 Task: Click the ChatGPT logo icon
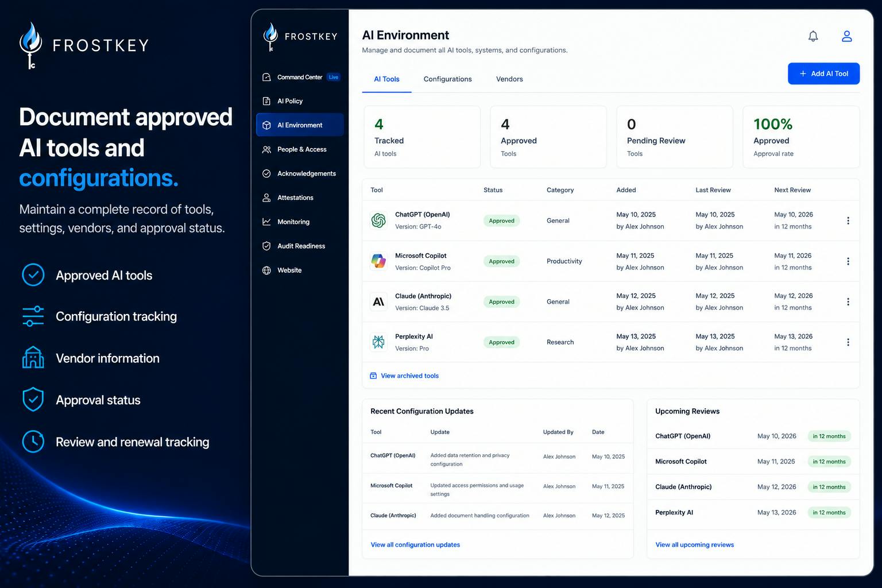click(378, 220)
